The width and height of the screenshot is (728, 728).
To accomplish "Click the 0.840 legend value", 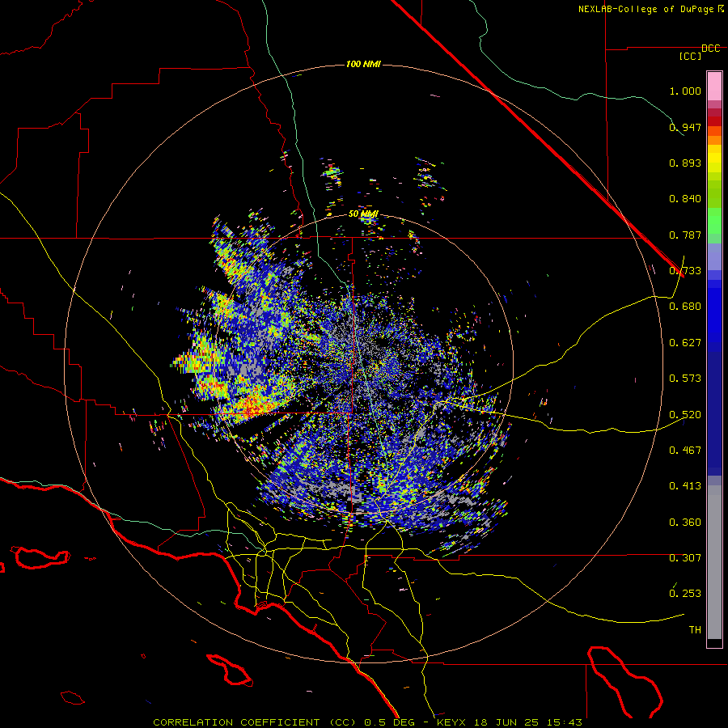I will [685, 199].
